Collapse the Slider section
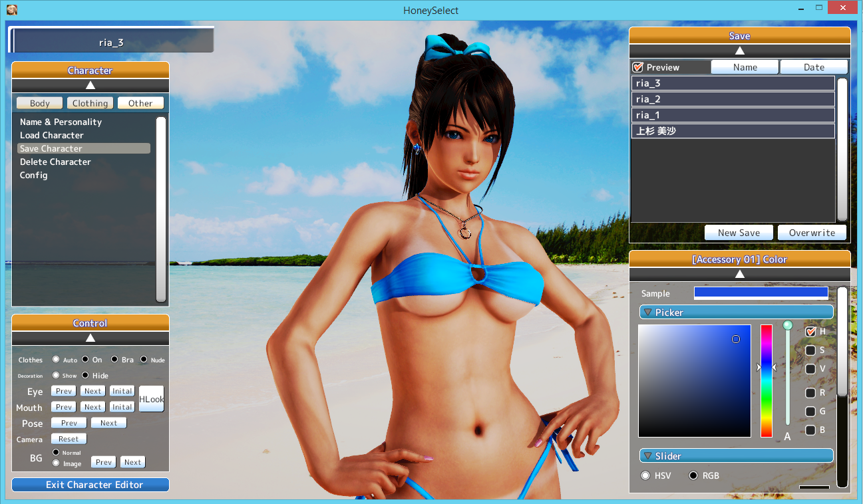The width and height of the screenshot is (863, 504). (x=647, y=455)
